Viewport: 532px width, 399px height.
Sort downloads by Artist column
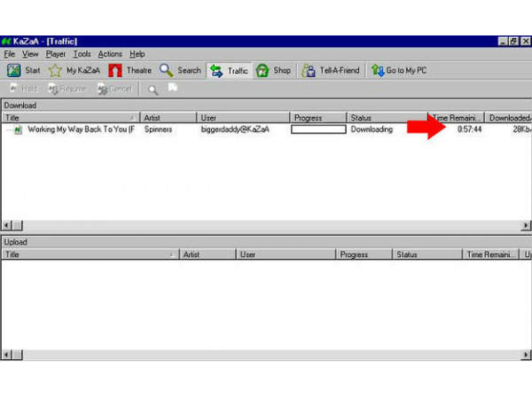click(168, 118)
